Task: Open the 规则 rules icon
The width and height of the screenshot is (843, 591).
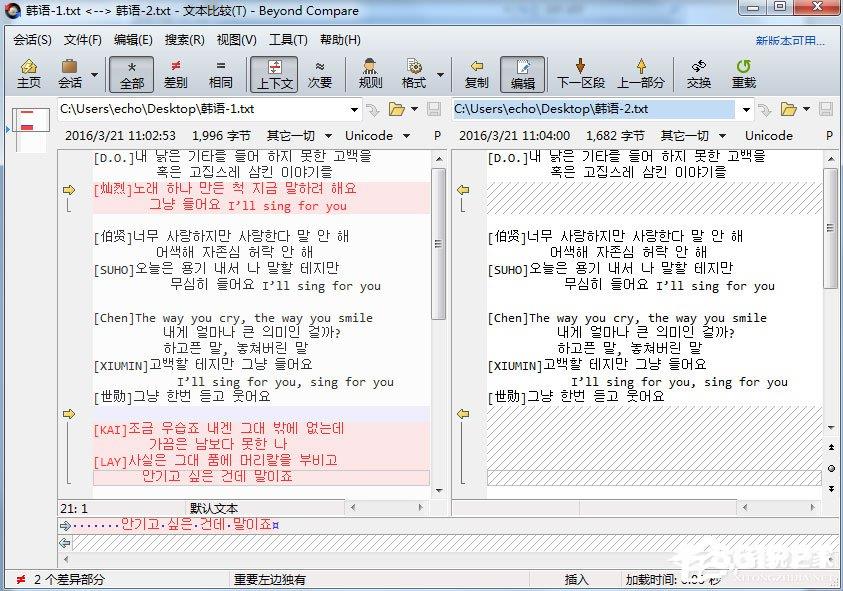Action: 370,74
